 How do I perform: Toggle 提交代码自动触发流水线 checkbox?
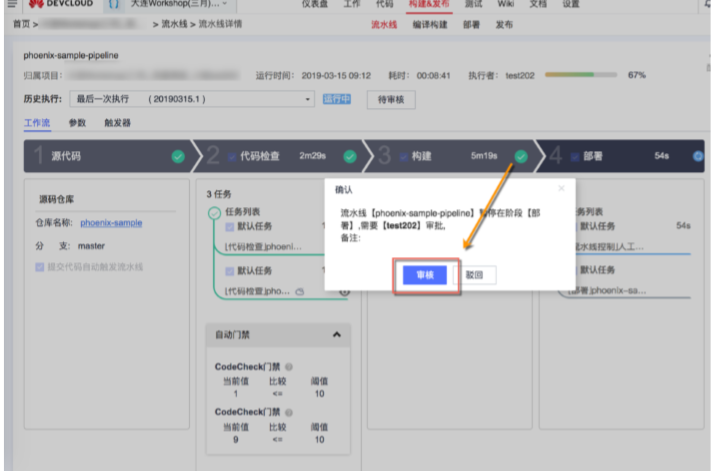coord(40,267)
